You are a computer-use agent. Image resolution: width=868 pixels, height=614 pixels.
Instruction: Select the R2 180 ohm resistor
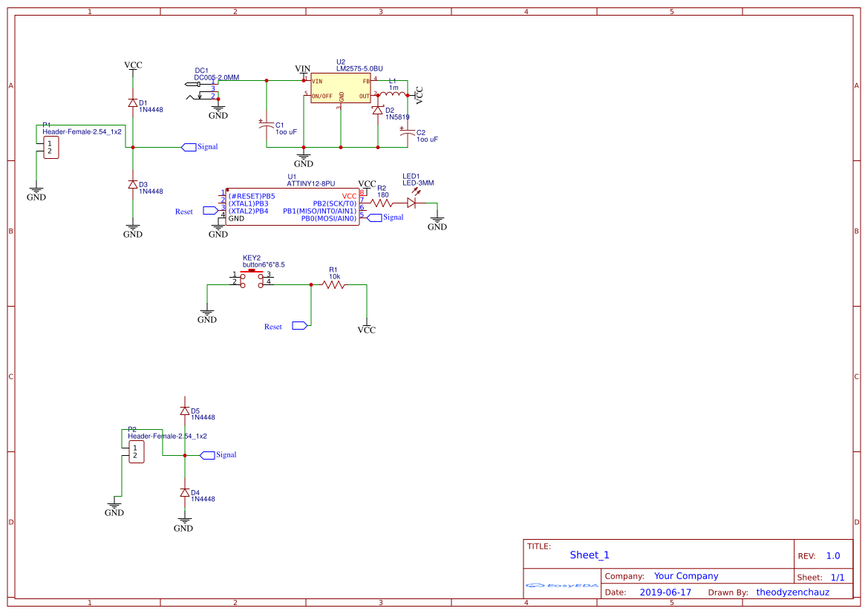382,202
